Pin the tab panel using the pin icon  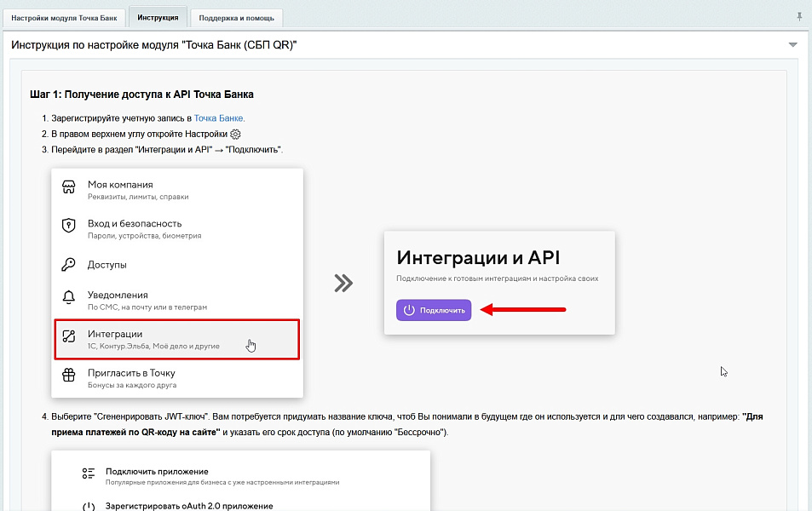(x=798, y=17)
